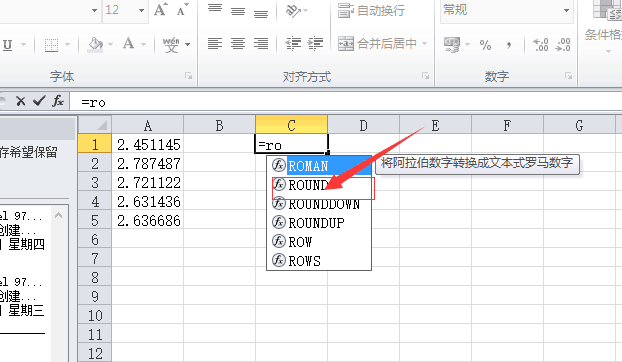
Task: Select ROUND in the autocomplete list
Action: (319, 185)
